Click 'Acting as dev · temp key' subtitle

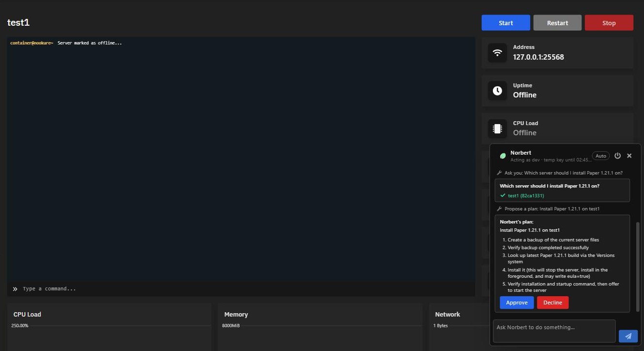pos(551,160)
